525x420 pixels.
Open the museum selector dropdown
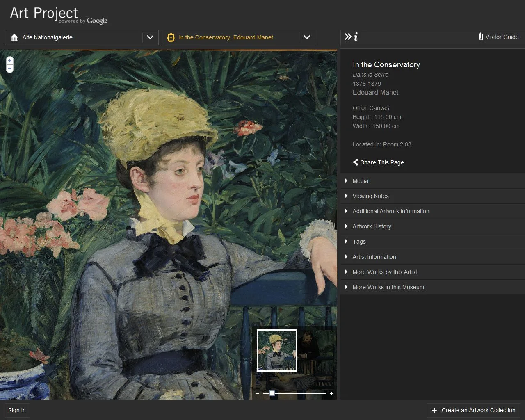[x=150, y=37]
